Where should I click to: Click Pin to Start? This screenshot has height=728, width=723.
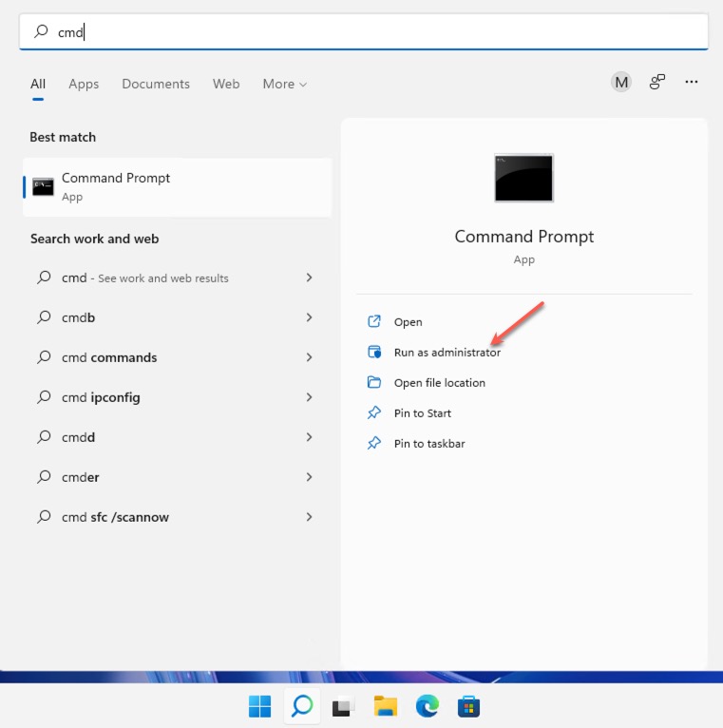pos(422,413)
